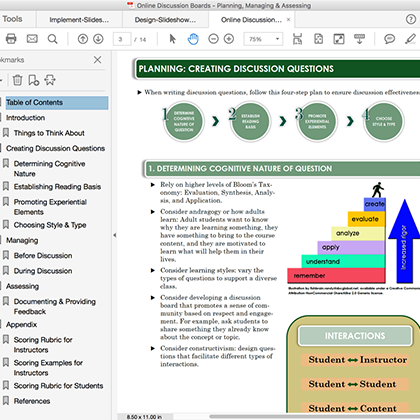The image size is (420, 420).
Task: Go to next page arrow icon
Action: pos(98,39)
